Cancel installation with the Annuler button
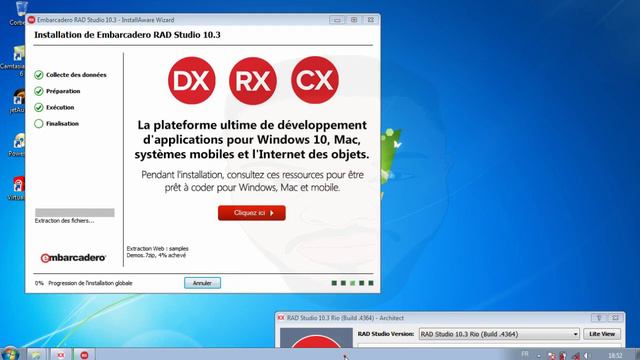The height and width of the screenshot is (360, 640). point(202,283)
